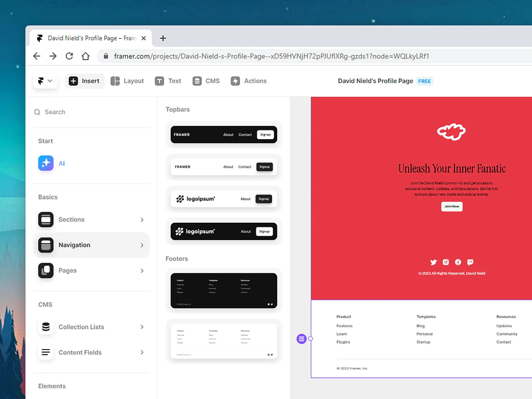The width and height of the screenshot is (532, 399).
Task: Click the Sections icon under Basics
Action: (45, 219)
